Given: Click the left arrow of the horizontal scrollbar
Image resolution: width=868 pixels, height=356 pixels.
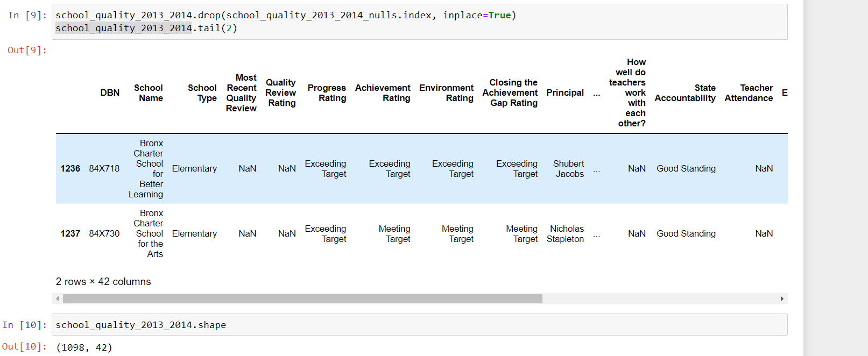Looking at the screenshot, I should tap(58, 299).
